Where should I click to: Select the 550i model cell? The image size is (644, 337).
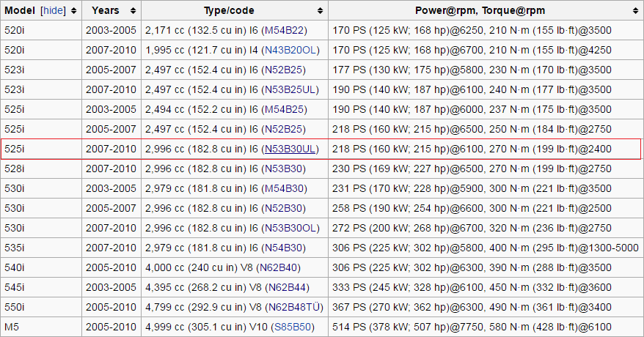41,307
